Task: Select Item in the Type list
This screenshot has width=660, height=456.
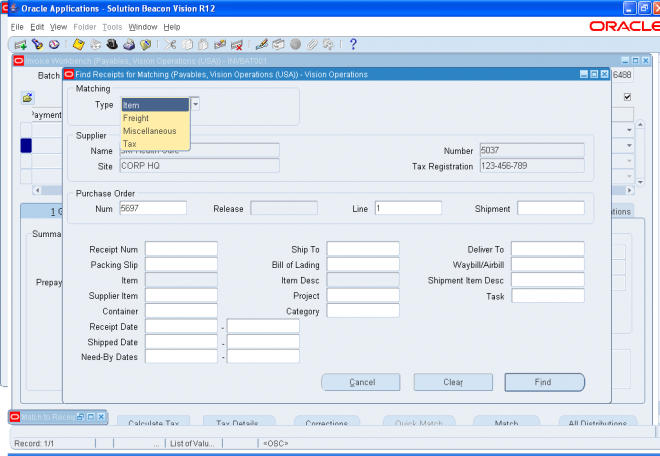Action: click(155, 105)
